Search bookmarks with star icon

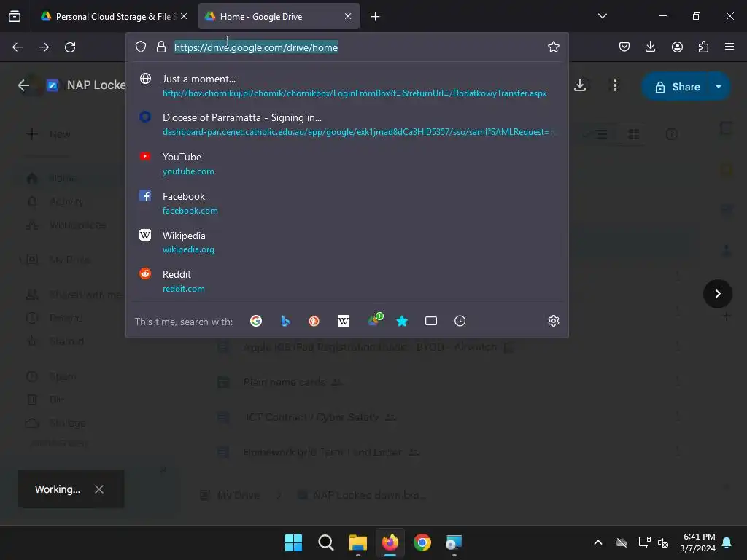tap(402, 321)
